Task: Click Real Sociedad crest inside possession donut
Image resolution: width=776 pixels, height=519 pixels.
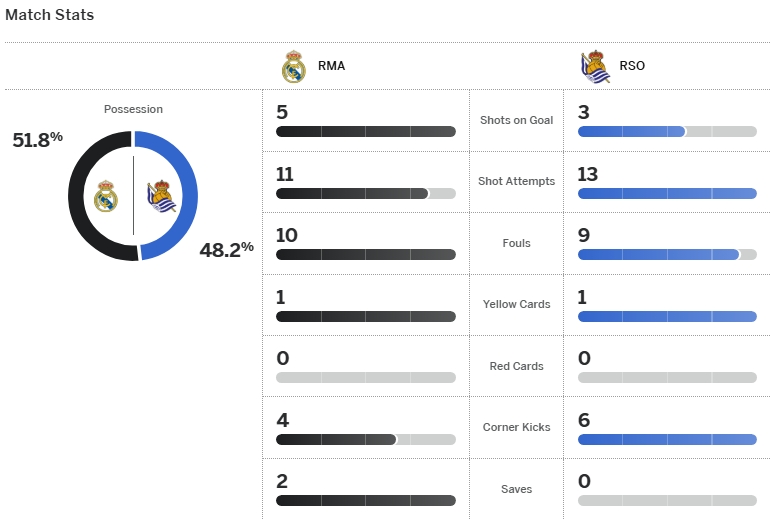Action: [161, 197]
